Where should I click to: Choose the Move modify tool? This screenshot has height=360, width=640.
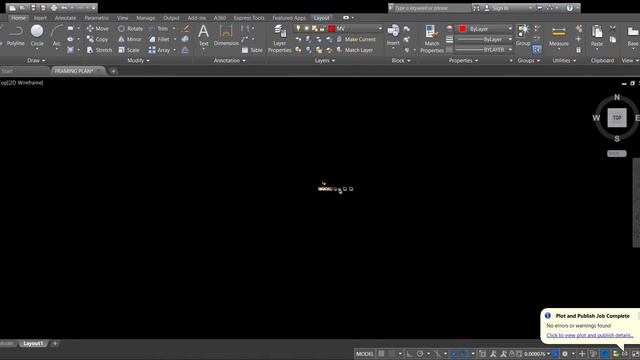click(98, 29)
